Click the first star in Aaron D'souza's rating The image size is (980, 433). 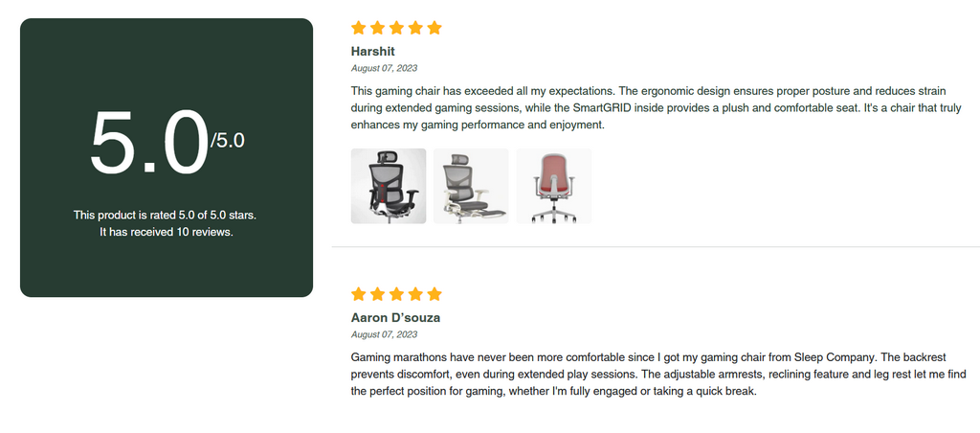358,294
